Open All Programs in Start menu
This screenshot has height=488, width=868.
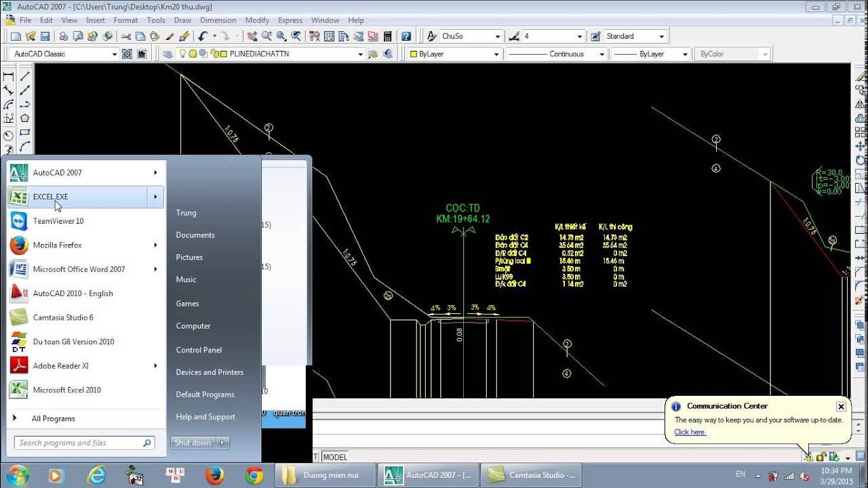pos(54,418)
